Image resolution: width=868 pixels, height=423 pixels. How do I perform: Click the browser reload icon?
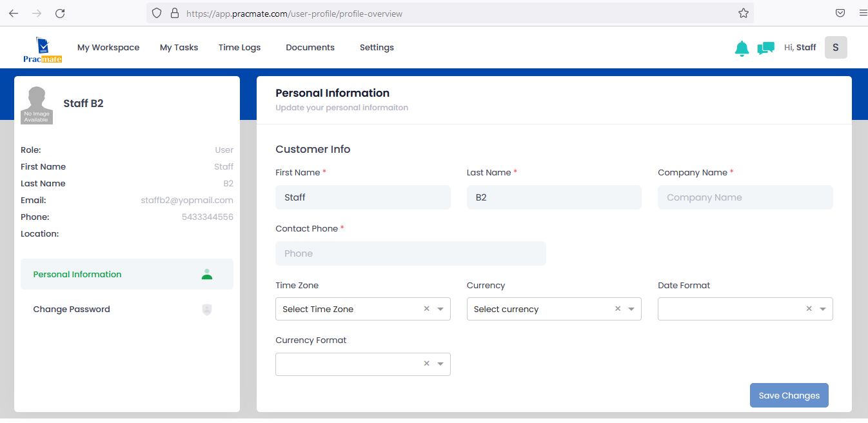[60, 13]
